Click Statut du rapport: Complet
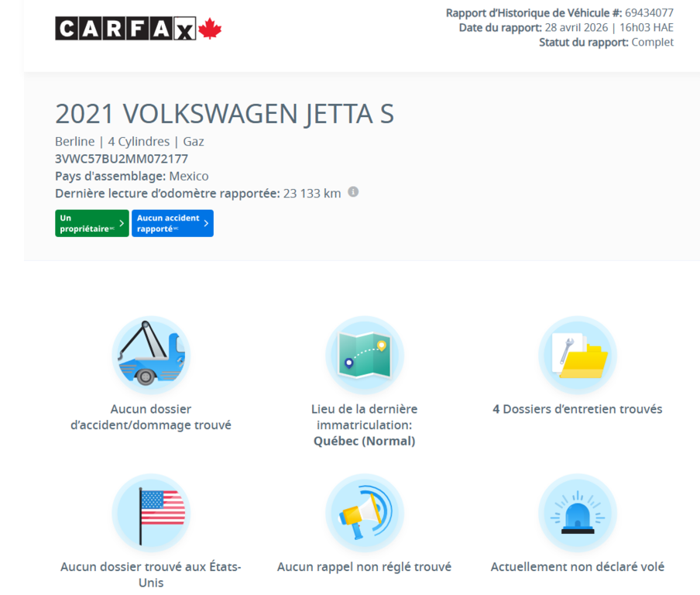The height and width of the screenshot is (595, 700). [x=606, y=43]
